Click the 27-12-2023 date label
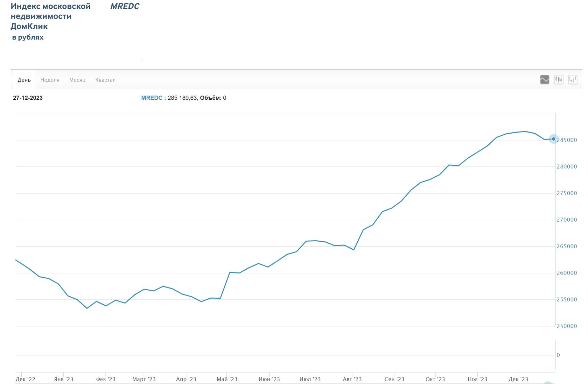Viewport: 588px width, 384px height. point(28,98)
